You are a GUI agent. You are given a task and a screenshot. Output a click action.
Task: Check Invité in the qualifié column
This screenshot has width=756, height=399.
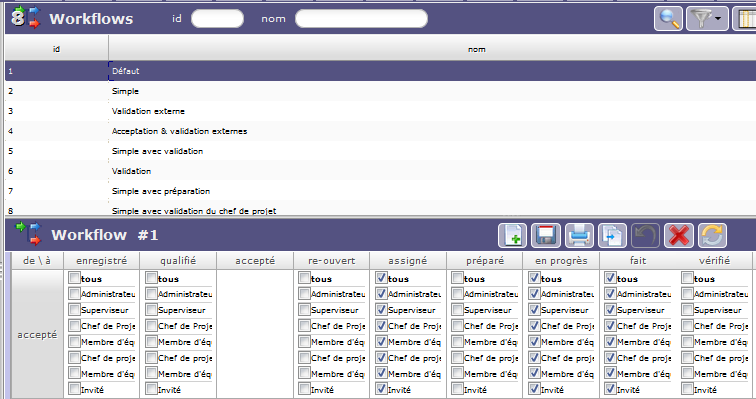coord(151,388)
